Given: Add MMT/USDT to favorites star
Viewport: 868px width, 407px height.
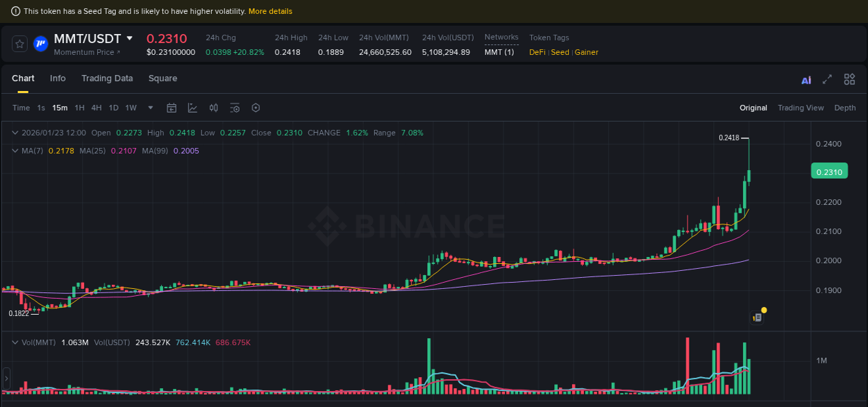Looking at the screenshot, I should pos(19,44).
